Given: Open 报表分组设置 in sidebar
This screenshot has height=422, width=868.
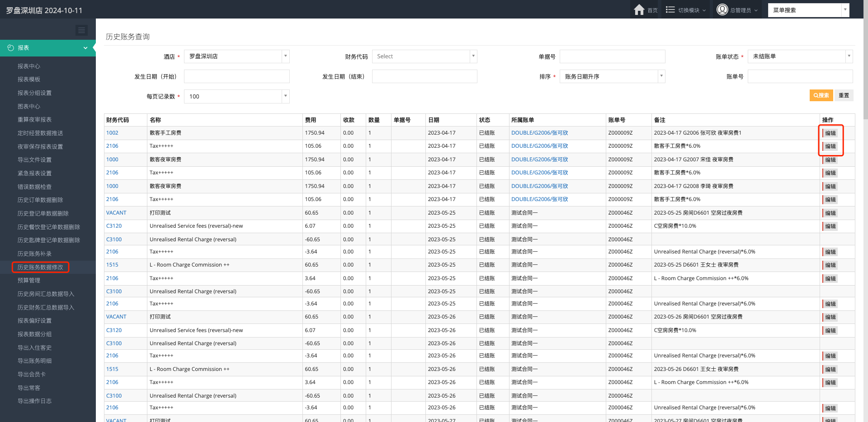Looking at the screenshot, I should pyautogui.click(x=34, y=93).
